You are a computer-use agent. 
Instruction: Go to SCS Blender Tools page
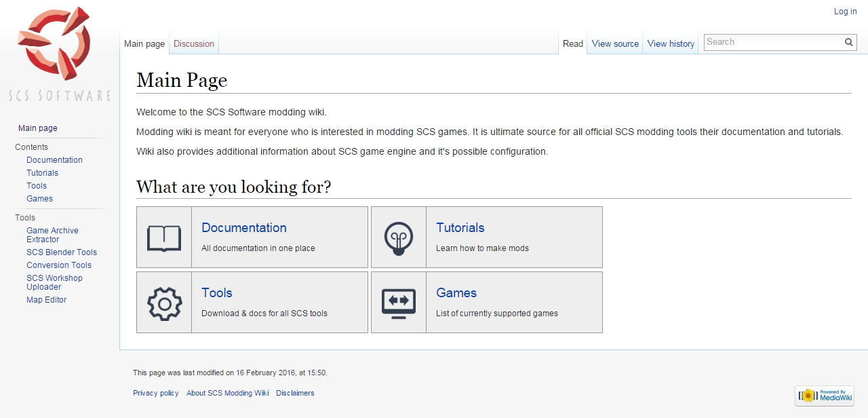tap(62, 252)
